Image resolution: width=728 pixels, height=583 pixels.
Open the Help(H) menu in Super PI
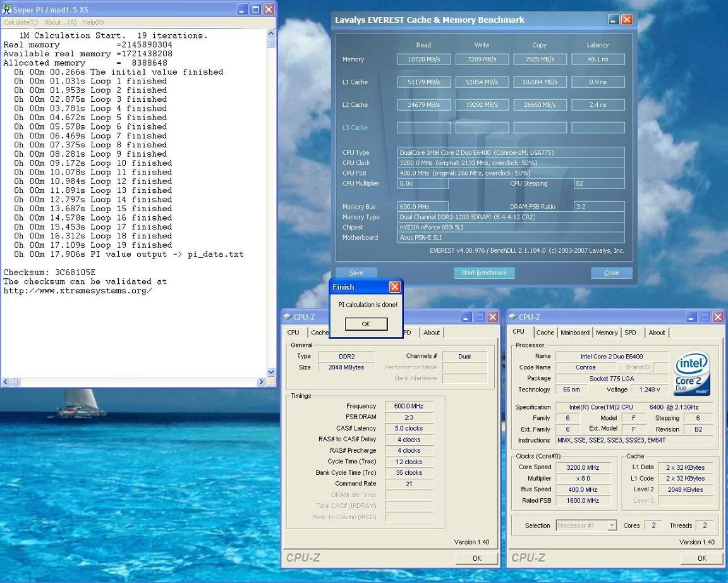click(x=94, y=22)
